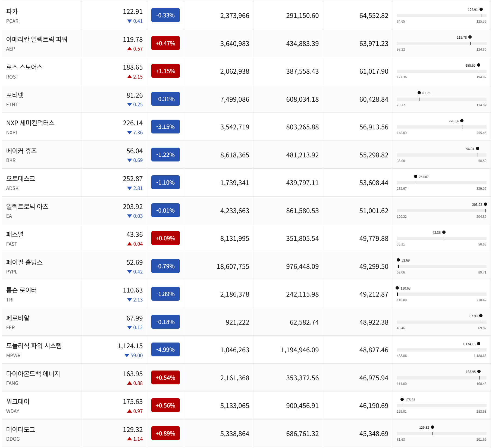Click the down arrow beside 0.41 for PCAR

[130, 21]
